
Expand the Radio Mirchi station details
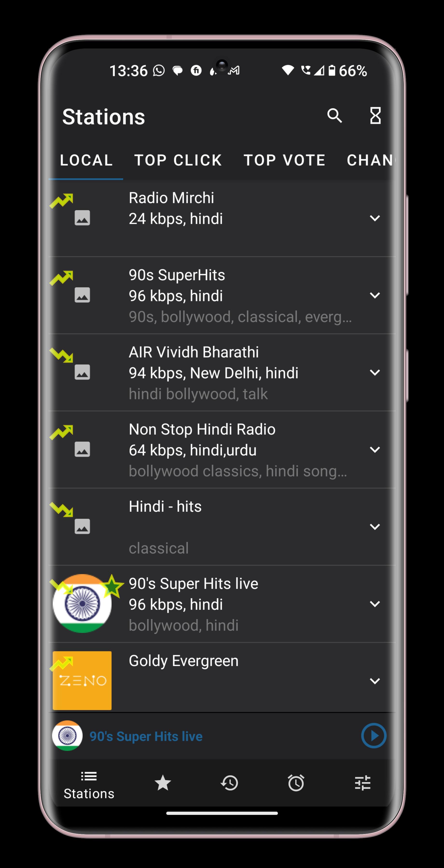coord(375,218)
